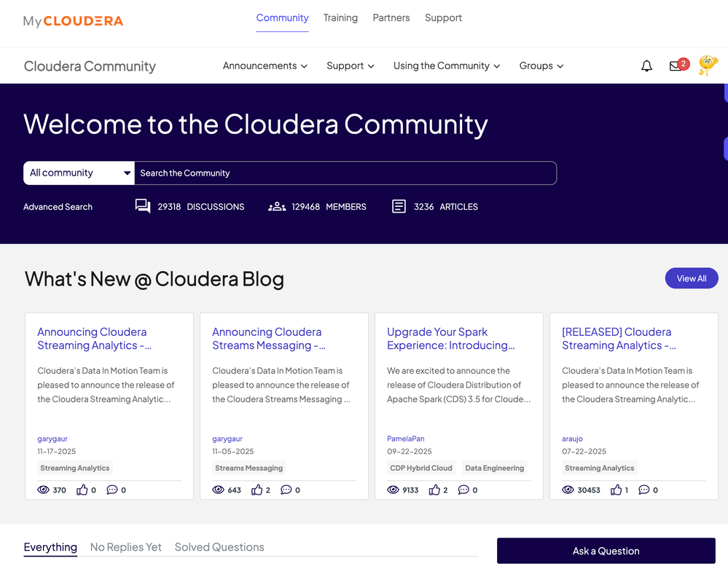This screenshot has width=728, height=569.
Task: Click comment icon on Streams Messaging card
Action: pyautogui.click(x=286, y=490)
